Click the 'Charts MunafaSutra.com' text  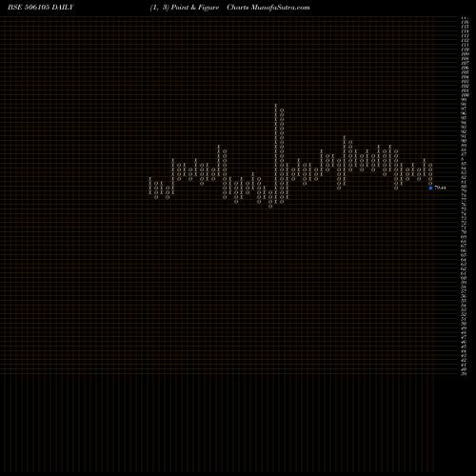point(268,8)
